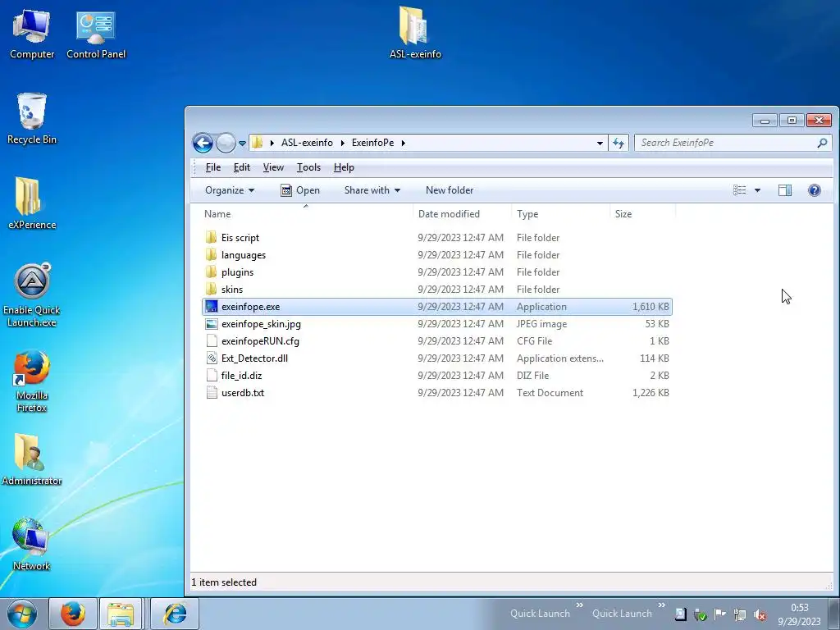Select Enable Quick Launch.exe desktop icon
The height and width of the screenshot is (630, 840).
[32, 295]
